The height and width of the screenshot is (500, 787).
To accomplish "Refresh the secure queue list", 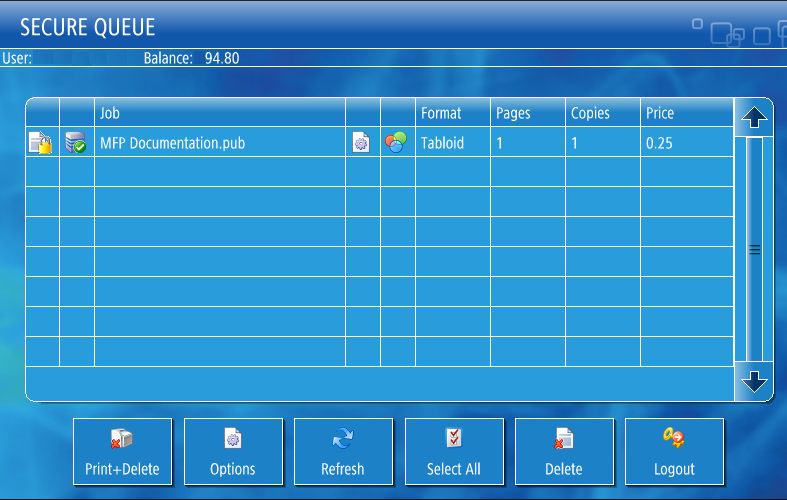I will coord(343,451).
